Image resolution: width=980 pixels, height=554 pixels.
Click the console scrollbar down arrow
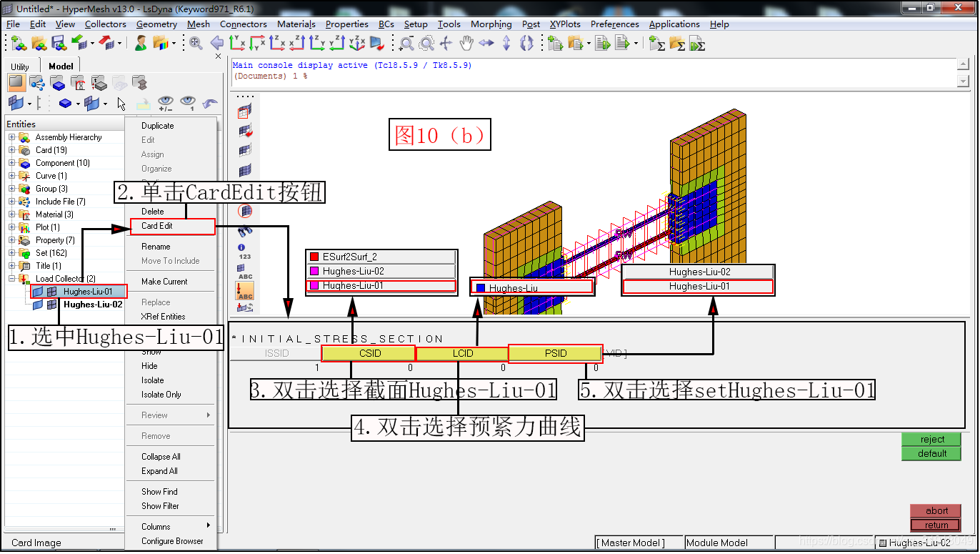pos(964,81)
